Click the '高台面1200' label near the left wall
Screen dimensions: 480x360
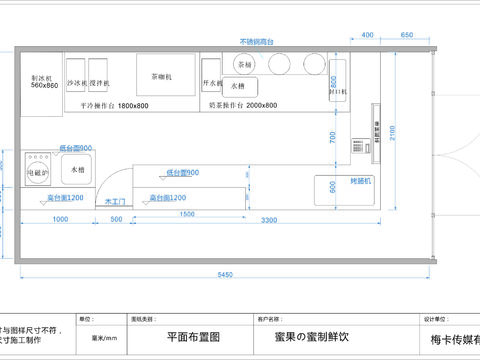pyautogui.click(x=65, y=198)
